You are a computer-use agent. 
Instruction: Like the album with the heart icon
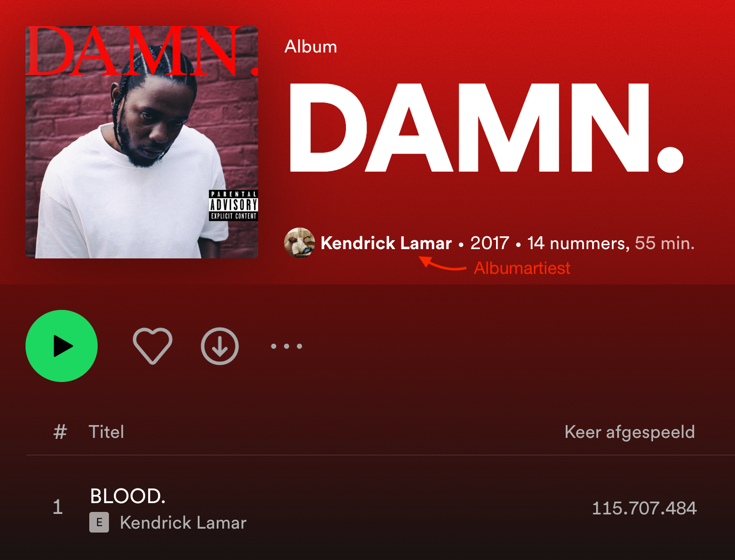pos(153,346)
